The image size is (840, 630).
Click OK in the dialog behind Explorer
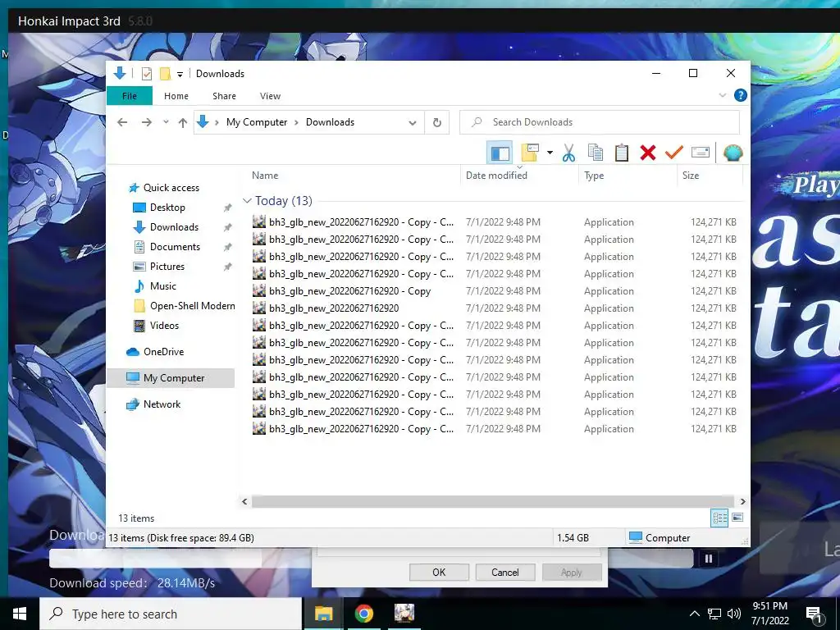[439, 572]
